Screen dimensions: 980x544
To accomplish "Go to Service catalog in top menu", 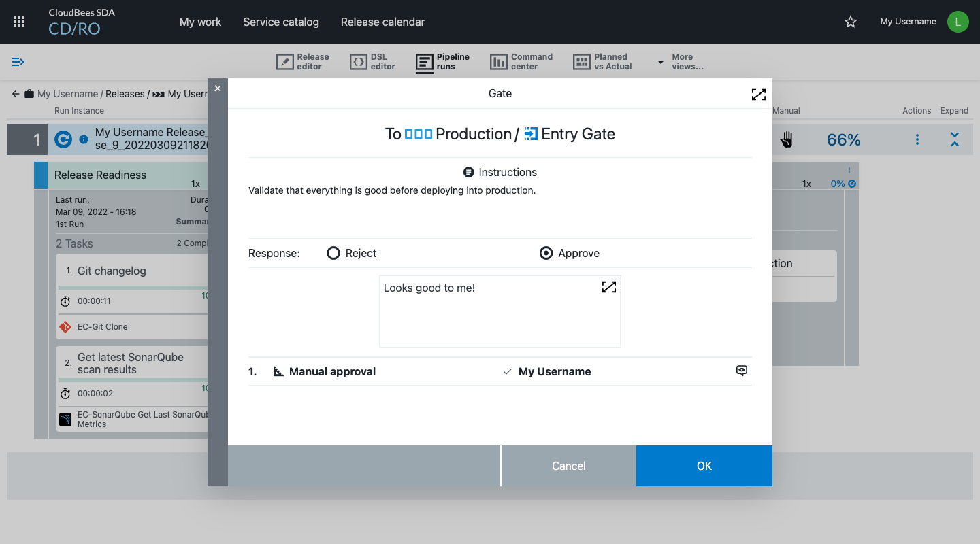I will (280, 22).
